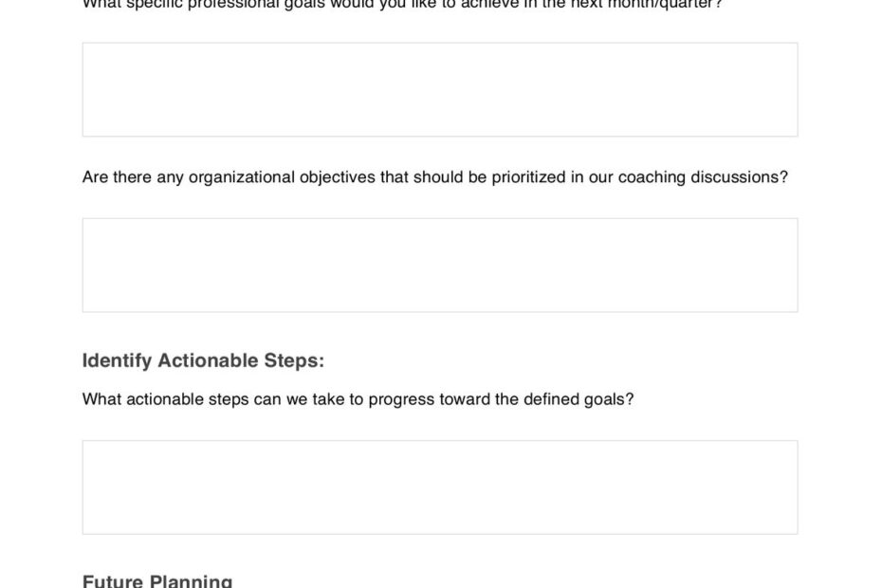The width and height of the screenshot is (882, 588).
Task: Focus the professional goals answer text box
Action: 440,89
